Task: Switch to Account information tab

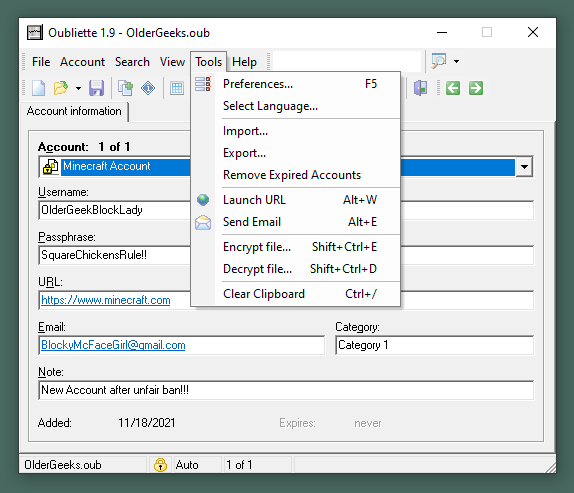Action: pos(74,111)
